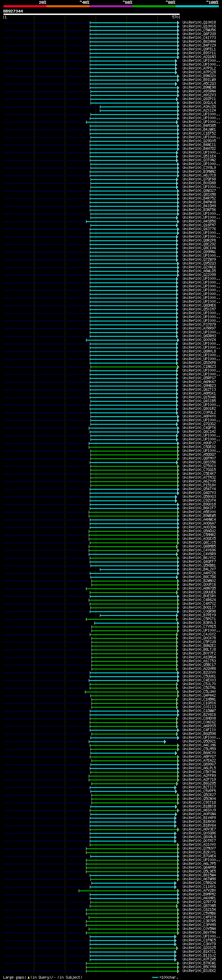Click hit label UniRef100_A2Q1N3
222x980 pixels.
[x=199, y=57]
